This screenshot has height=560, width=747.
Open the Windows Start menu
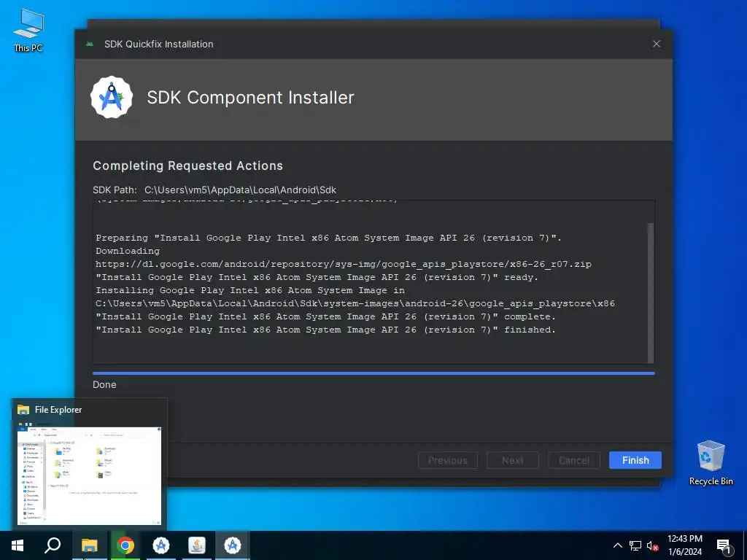(x=18, y=545)
